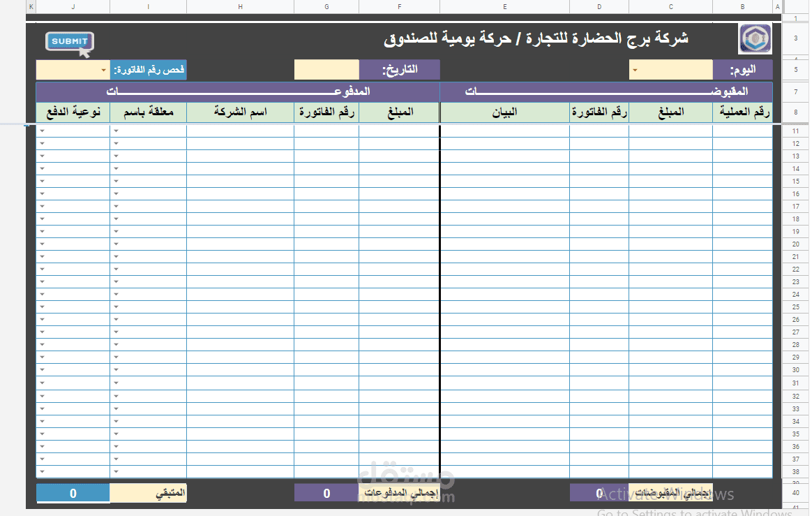Select row 11 header
The height and width of the screenshot is (516, 812).
point(796,131)
